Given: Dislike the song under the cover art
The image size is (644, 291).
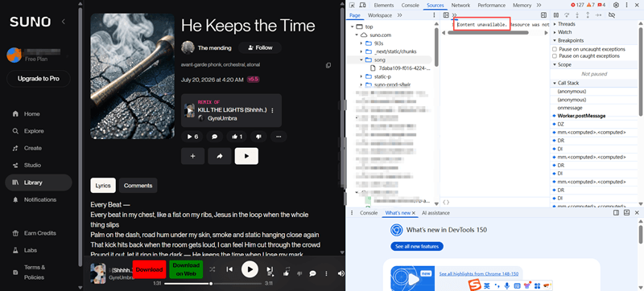Looking at the screenshot, I should pyautogui.click(x=258, y=137).
